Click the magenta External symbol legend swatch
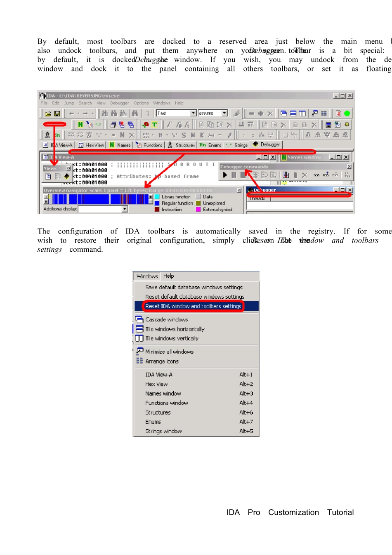392x555 pixels. pyautogui.click(x=198, y=210)
